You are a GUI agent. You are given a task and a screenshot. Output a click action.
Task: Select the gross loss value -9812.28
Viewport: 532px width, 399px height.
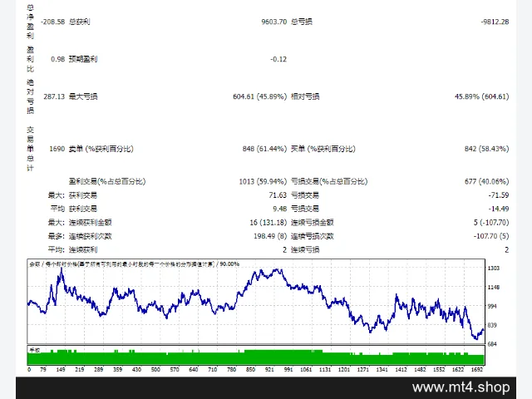[x=495, y=22]
